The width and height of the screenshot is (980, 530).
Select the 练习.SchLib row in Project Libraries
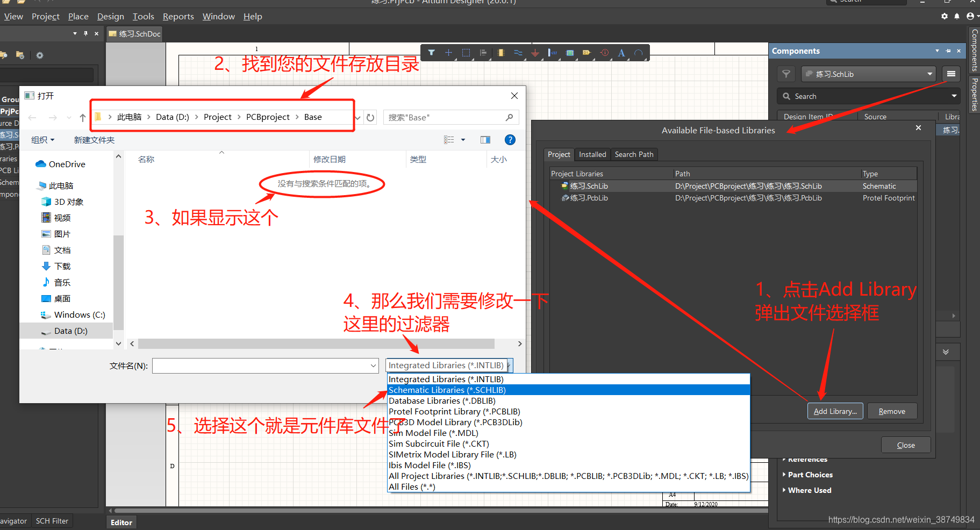tap(733, 186)
